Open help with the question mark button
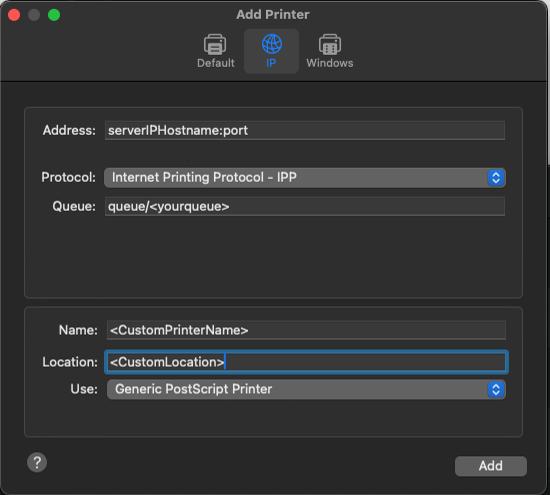 pos(37,462)
